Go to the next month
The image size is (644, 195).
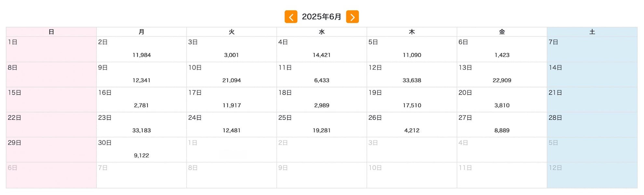coord(352,17)
